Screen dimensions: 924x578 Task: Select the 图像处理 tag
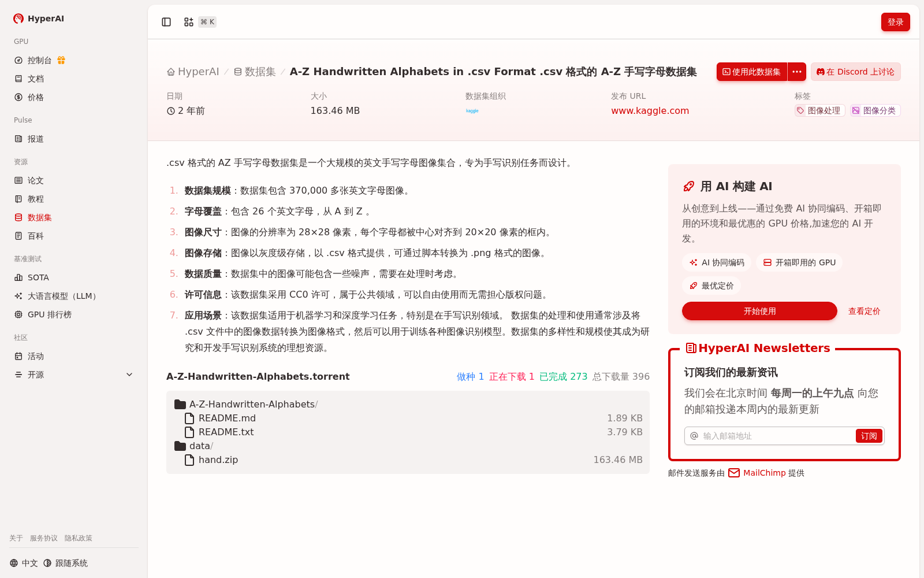point(819,110)
